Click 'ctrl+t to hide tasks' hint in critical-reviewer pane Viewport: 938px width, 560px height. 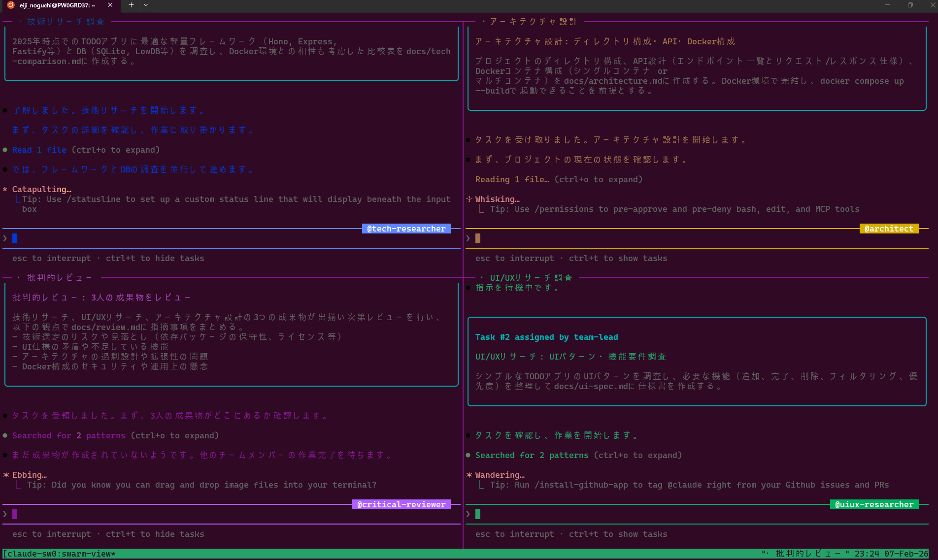(x=155, y=534)
